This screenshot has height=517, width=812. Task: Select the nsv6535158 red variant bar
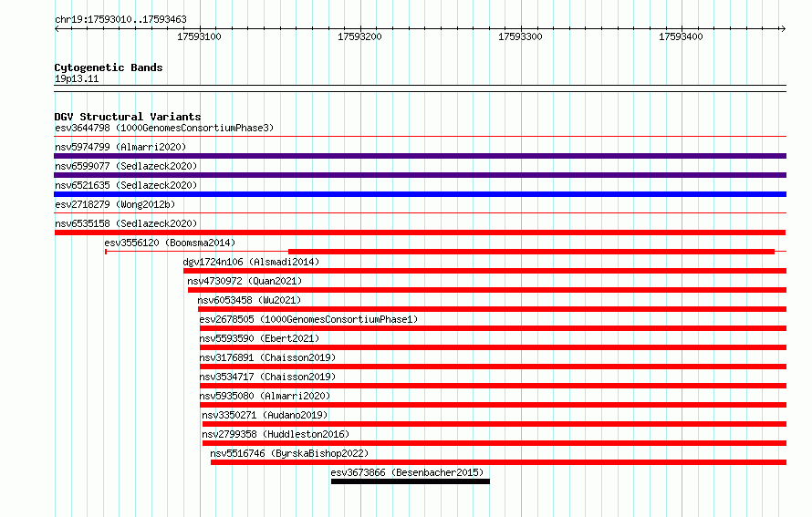click(x=420, y=233)
